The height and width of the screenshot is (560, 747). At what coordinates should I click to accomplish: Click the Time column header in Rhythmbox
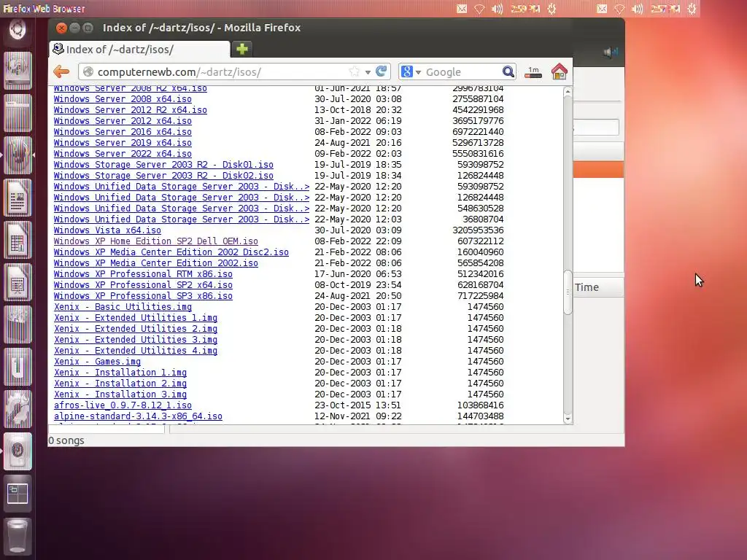pos(598,287)
